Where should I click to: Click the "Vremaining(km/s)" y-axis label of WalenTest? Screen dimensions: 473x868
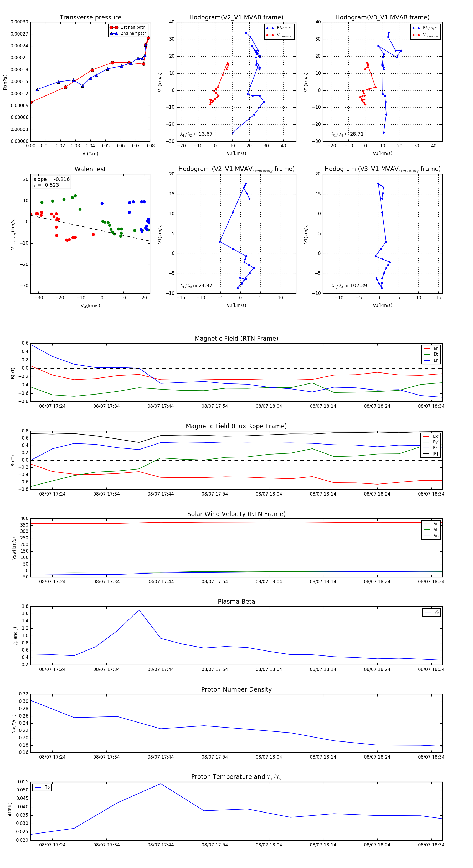click(x=13, y=234)
